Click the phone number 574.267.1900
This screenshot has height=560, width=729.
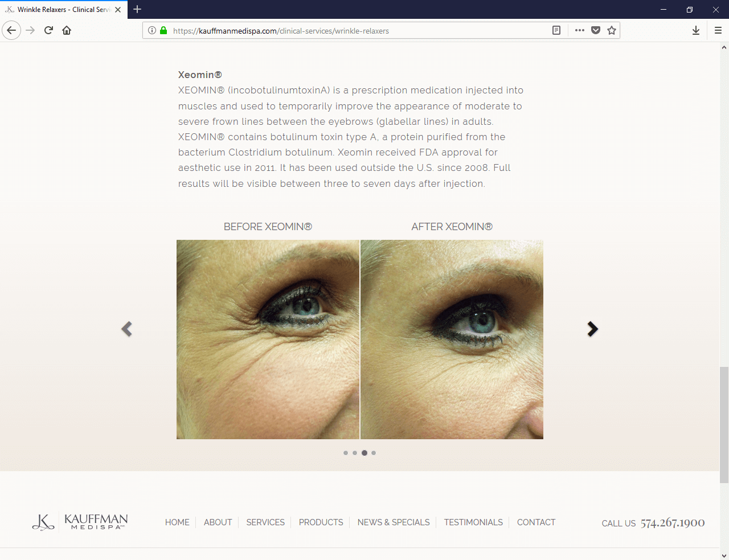coord(673,523)
